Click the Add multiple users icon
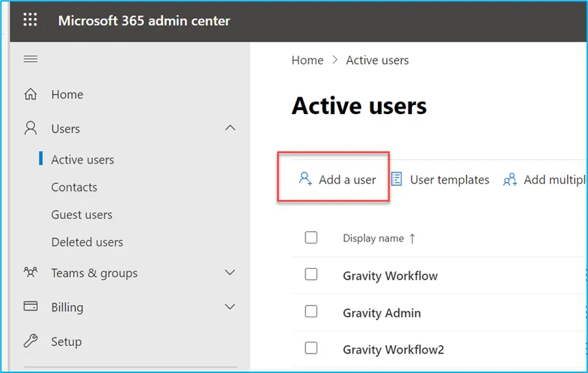588x373 pixels. tap(510, 180)
